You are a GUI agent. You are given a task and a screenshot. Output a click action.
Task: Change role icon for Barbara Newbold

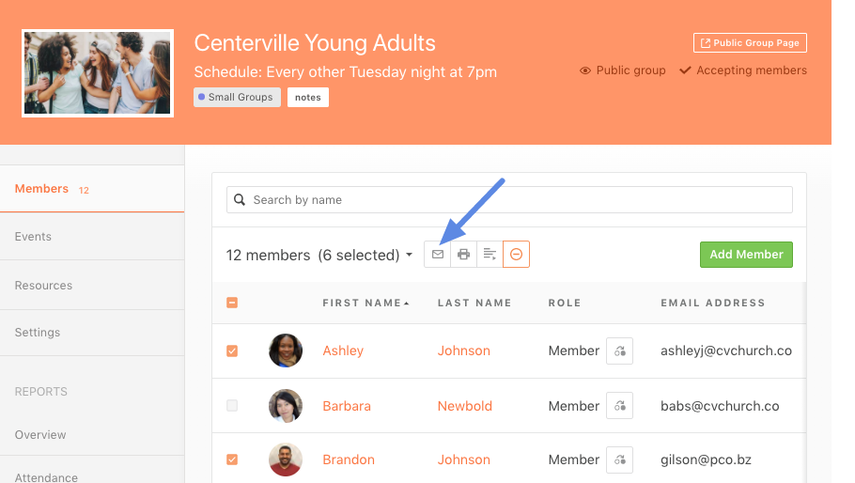[x=619, y=406]
